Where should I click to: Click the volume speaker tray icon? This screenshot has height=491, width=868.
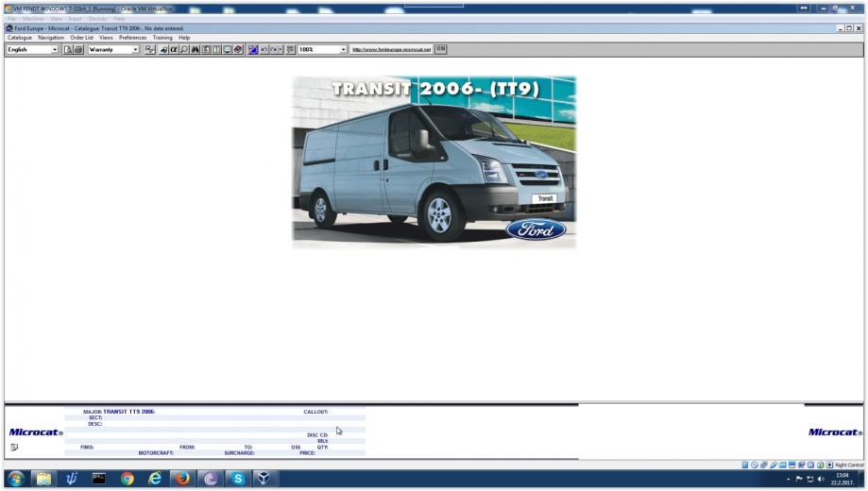tap(821, 479)
